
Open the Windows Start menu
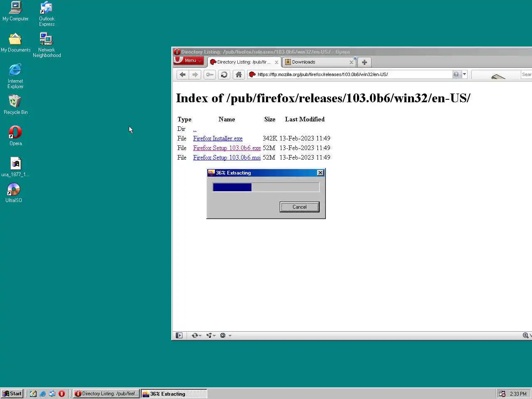point(12,394)
